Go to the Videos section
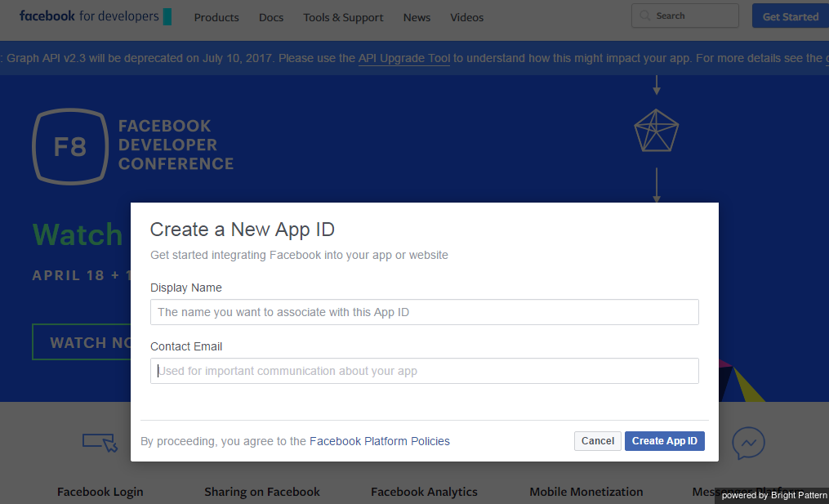 point(467,17)
